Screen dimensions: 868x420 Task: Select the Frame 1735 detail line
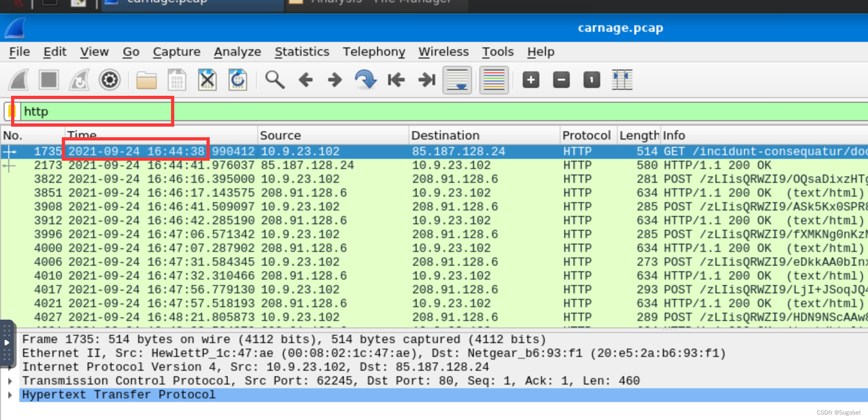[443, 340]
